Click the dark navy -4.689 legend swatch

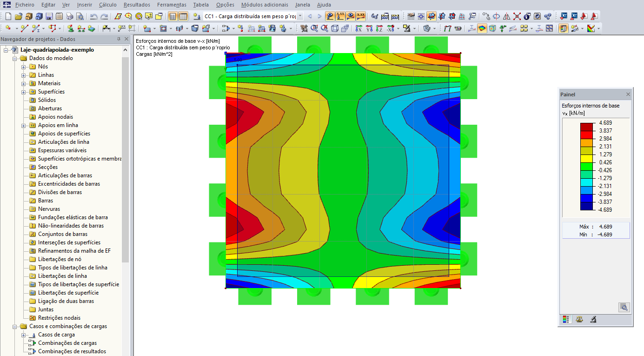click(x=587, y=206)
